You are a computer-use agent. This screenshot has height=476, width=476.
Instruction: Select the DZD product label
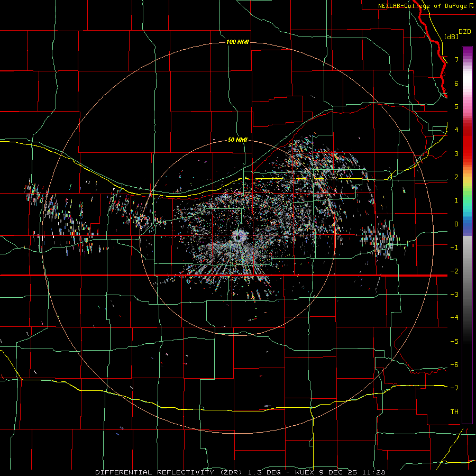click(464, 32)
